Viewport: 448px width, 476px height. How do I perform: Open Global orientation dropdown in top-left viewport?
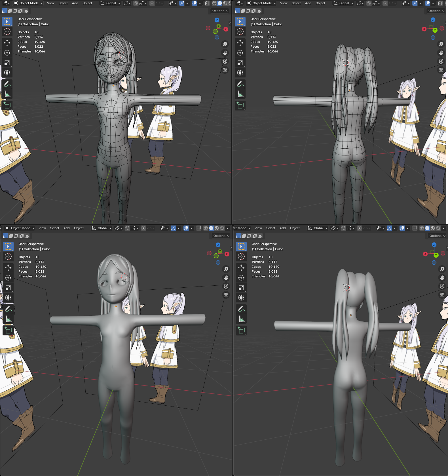(110, 3)
